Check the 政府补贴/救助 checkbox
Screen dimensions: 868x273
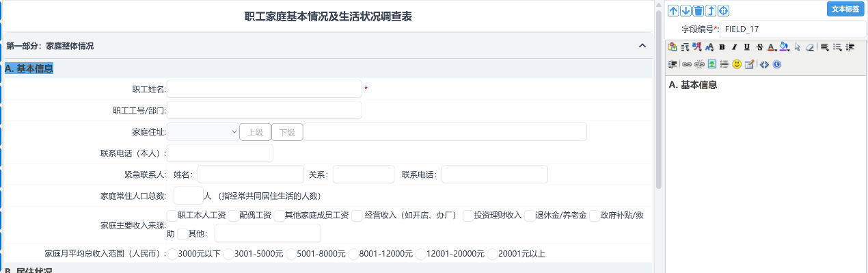coord(594,216)
